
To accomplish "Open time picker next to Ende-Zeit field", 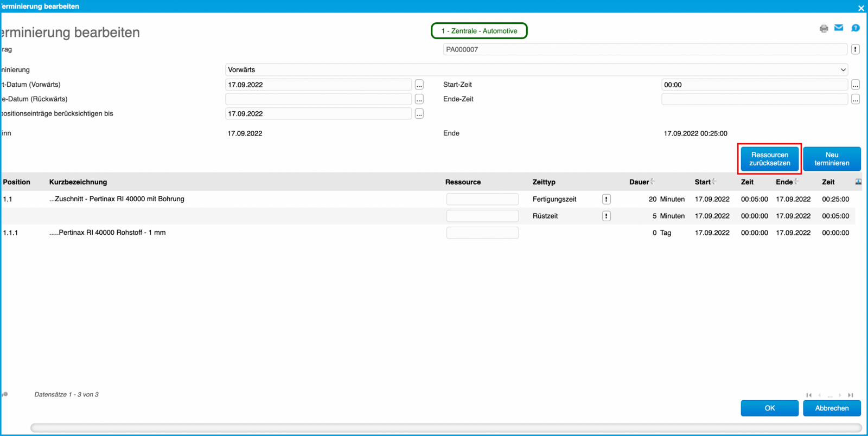I will [856, 99].
